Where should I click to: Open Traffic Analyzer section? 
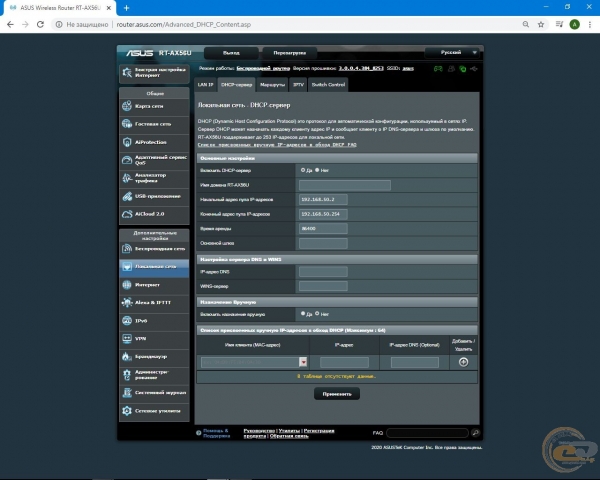click(154, 178)
